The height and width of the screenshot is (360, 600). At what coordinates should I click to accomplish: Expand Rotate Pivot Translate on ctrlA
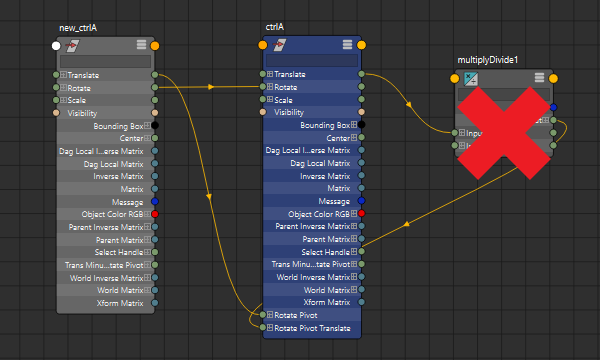tap(270, 327)
